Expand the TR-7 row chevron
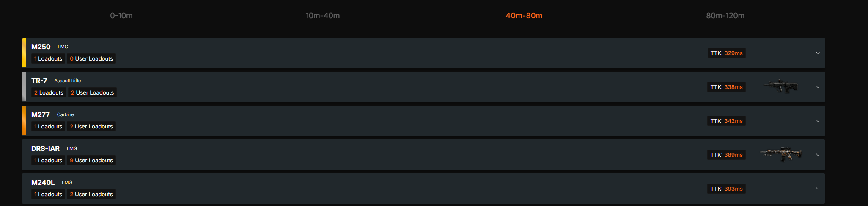868x206 pixels. 818,87
